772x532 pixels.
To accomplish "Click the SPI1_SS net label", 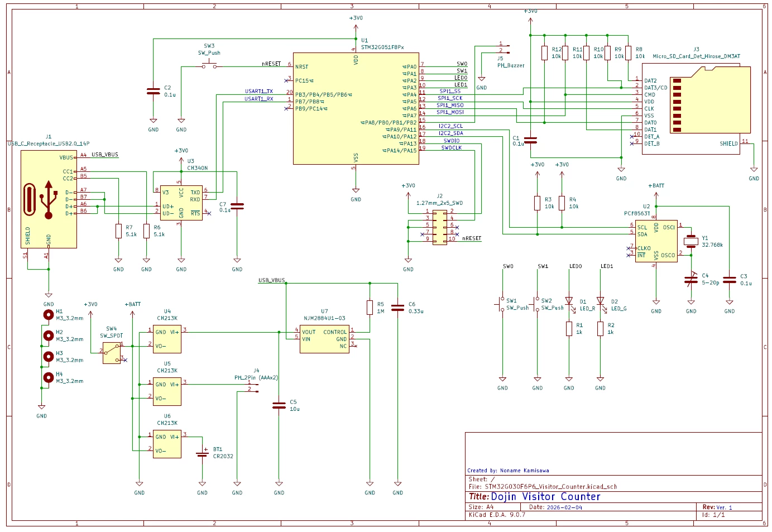I will click(450, 91).
